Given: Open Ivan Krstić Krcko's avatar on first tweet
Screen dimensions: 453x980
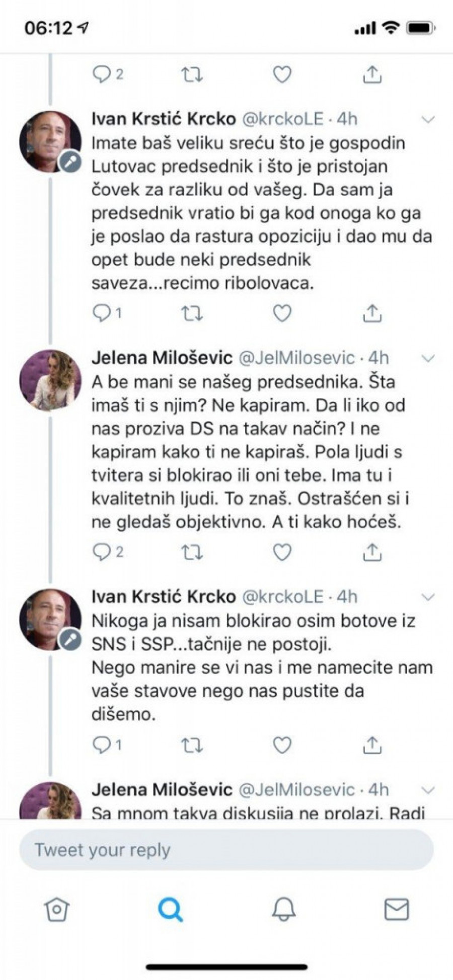Looking at the screenshot, I should [x=50, y=142].
